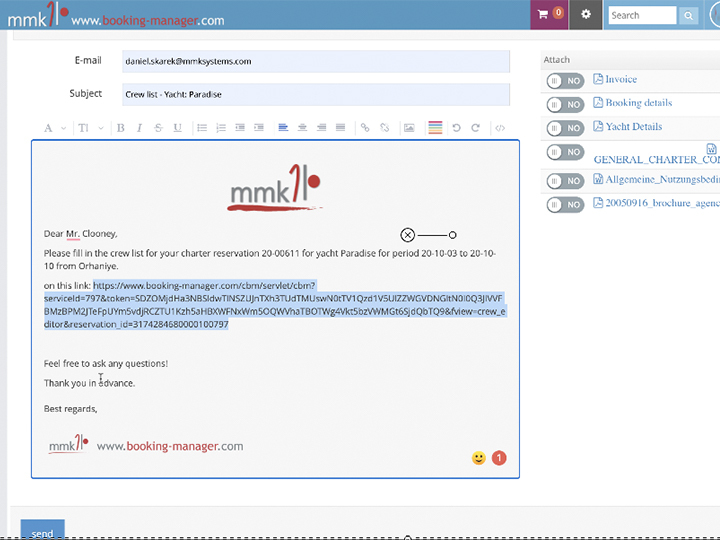Open the source code view icon

tap(500, 128)
